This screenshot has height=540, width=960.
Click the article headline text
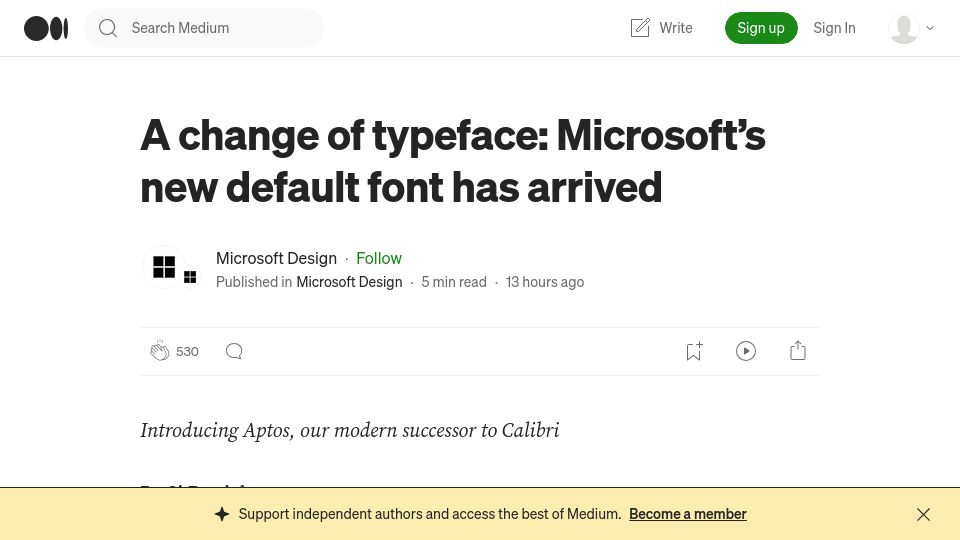click(453, 160)
